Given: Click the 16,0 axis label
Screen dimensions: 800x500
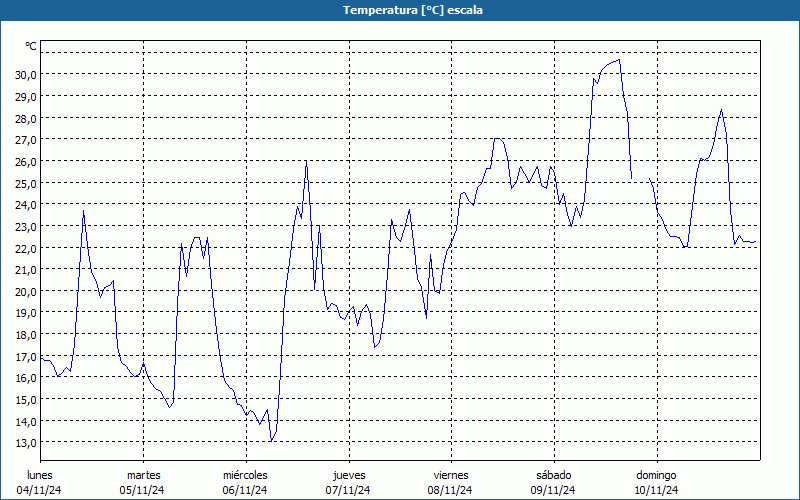Looking at the screenshot, I should 27,378.
